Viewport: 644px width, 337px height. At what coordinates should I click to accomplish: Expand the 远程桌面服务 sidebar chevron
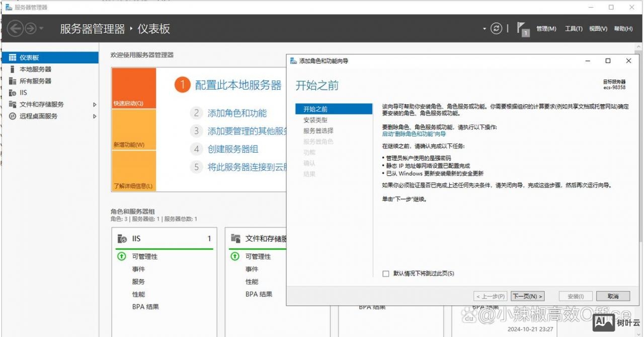coord(94,116)
